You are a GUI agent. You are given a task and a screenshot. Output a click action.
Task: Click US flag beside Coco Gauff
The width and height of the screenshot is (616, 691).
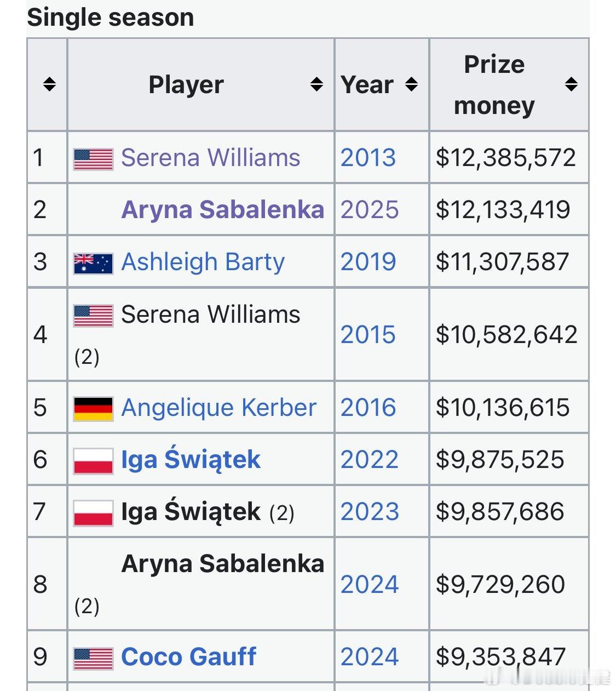tap(94, 659)
